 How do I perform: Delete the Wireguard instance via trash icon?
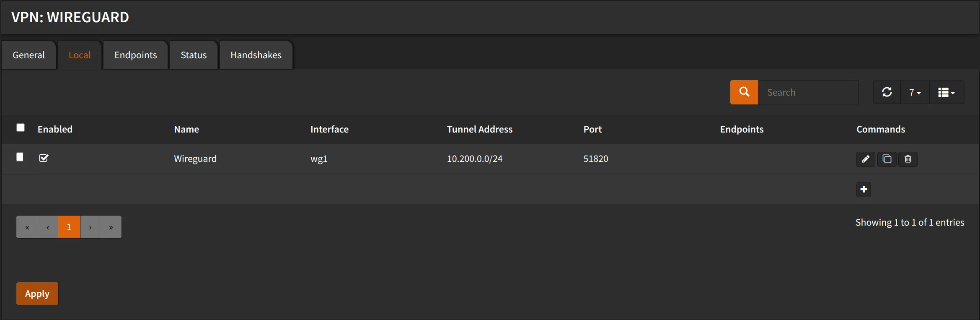click(x=908, y=159)
